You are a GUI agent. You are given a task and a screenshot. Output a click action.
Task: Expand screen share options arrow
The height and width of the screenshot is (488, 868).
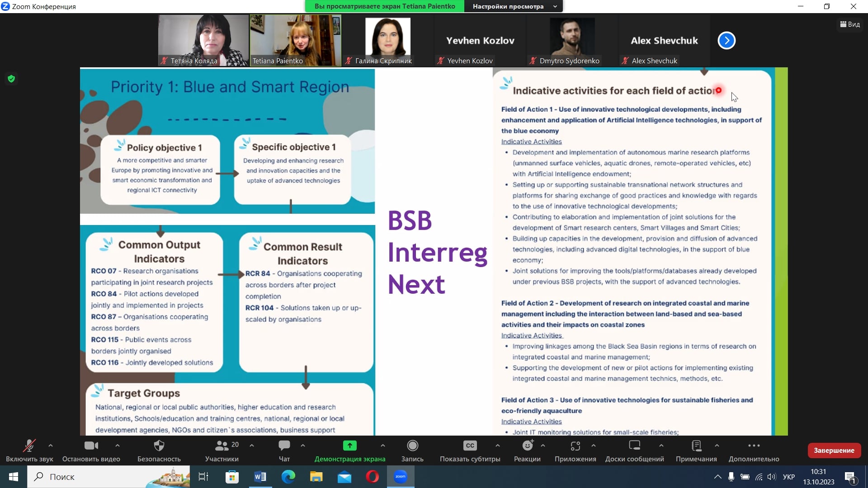coord(383,446)
